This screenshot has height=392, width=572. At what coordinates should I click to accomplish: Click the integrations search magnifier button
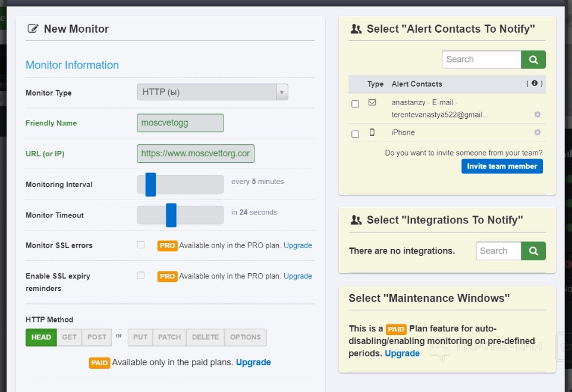tap(533, 251)
